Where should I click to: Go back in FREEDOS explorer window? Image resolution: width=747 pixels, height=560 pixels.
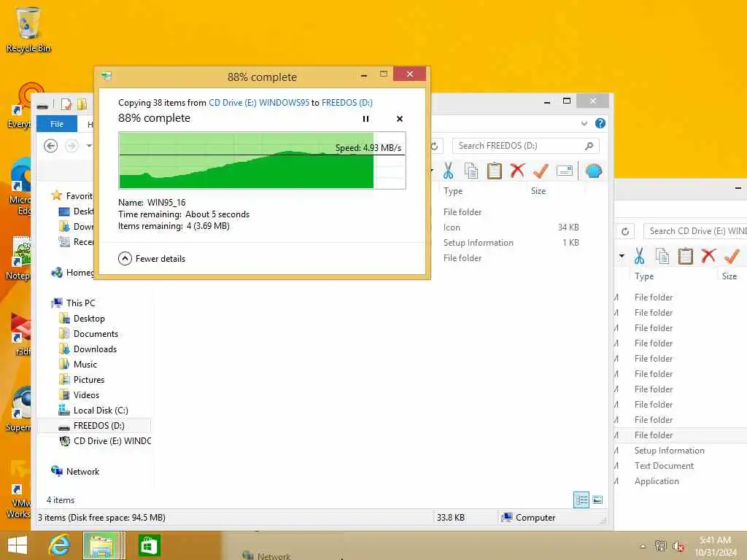tap(50, 146)
